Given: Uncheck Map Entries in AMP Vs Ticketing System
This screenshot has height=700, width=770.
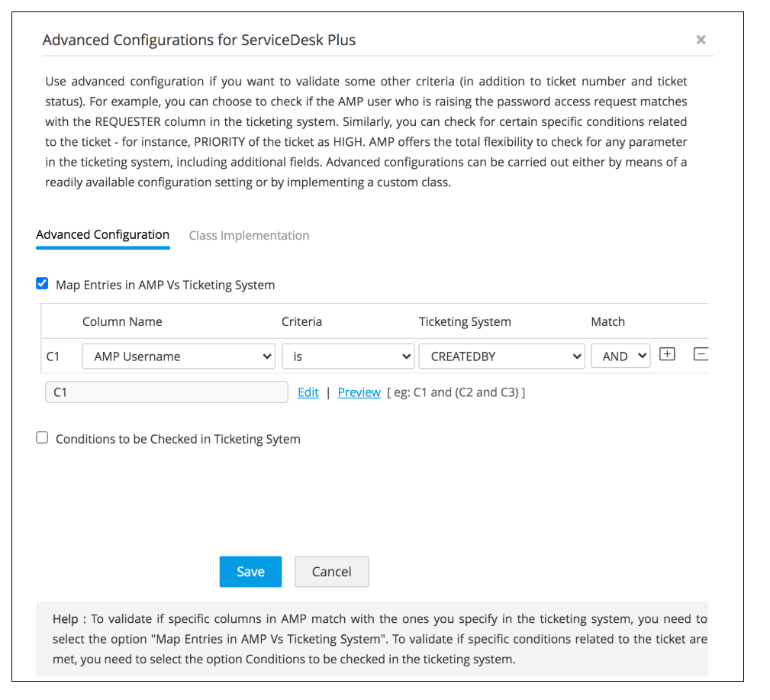Looking at the screenshot, I should (43, 284).
